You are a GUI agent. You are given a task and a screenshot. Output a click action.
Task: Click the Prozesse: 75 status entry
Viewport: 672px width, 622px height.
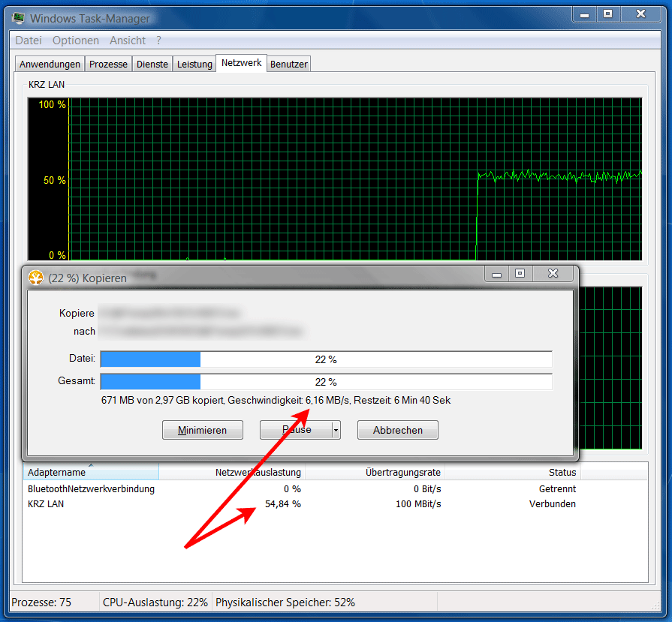point(41,602)
